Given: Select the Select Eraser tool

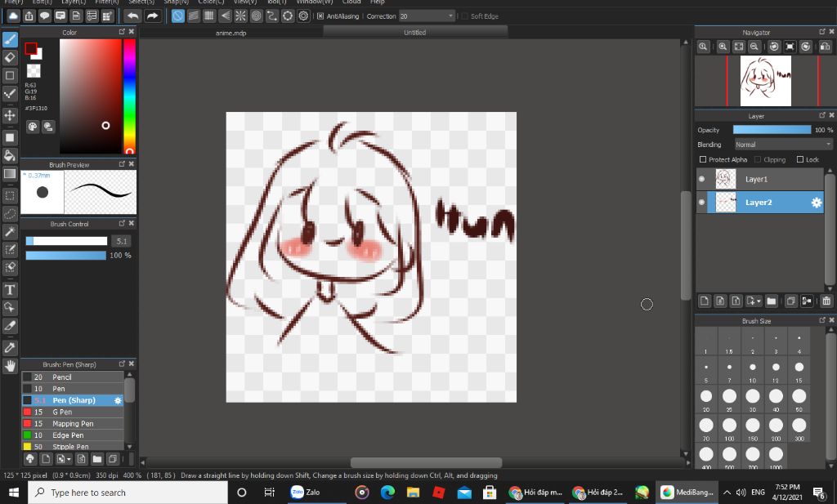Looking at the screenshot, I should click(10, 267).
